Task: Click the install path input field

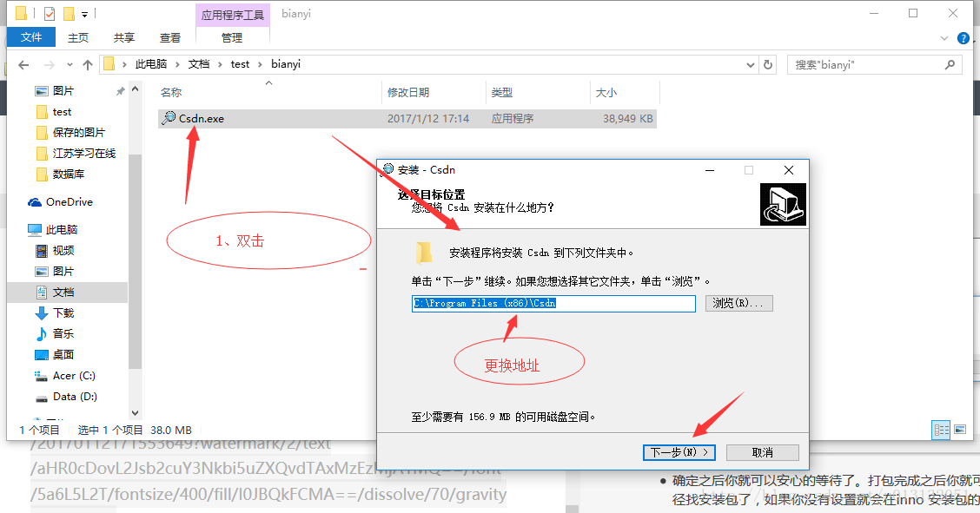Action: [553, 303]
